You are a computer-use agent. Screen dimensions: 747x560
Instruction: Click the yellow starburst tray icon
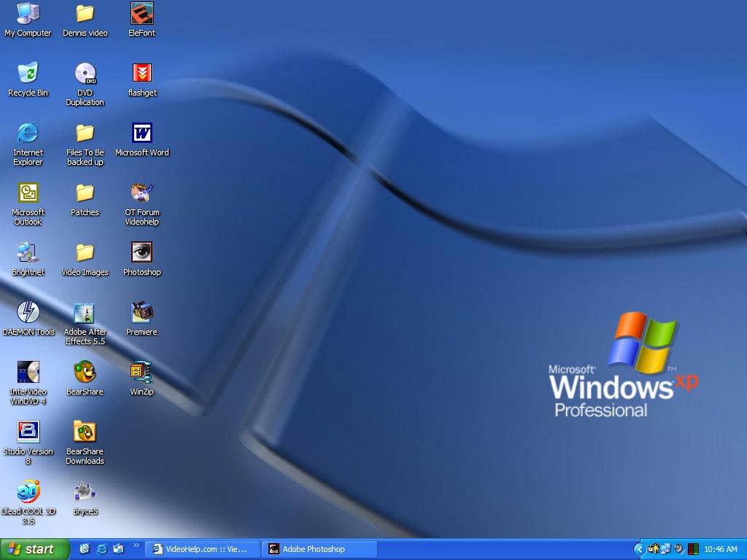pyautogui.click(x=654, y=549)
